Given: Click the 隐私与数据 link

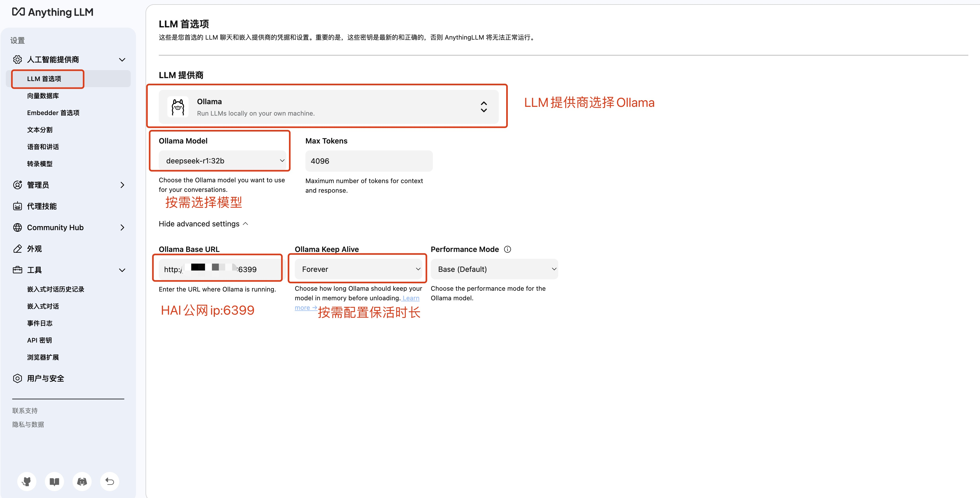Looking at the screenshot, I should point(28,424).
